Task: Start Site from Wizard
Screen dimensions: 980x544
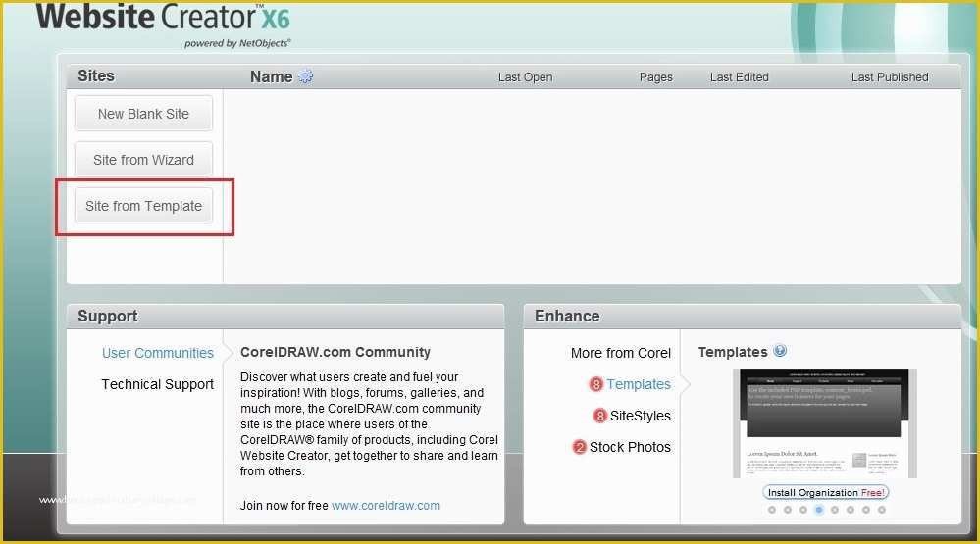Action: coord(144,160)
